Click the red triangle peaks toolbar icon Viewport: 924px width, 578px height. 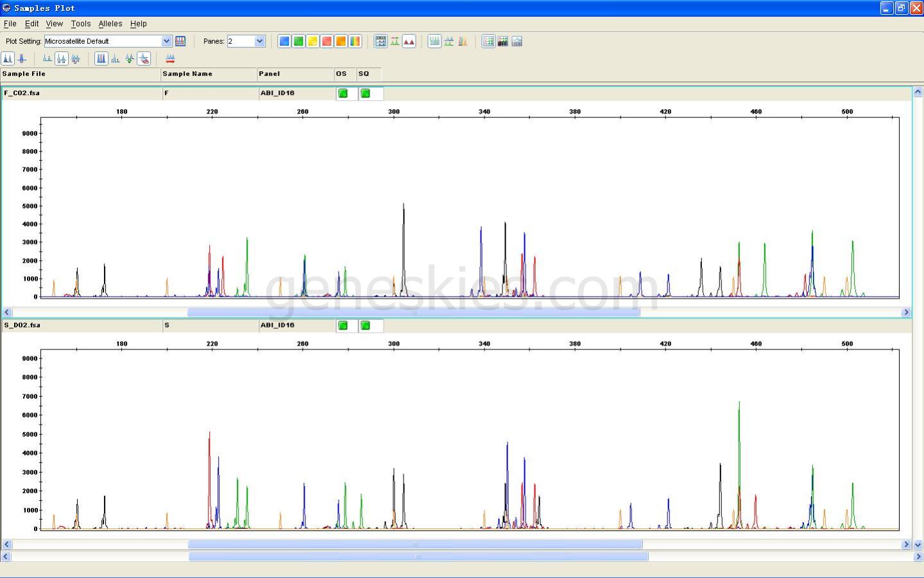point(409,41)
